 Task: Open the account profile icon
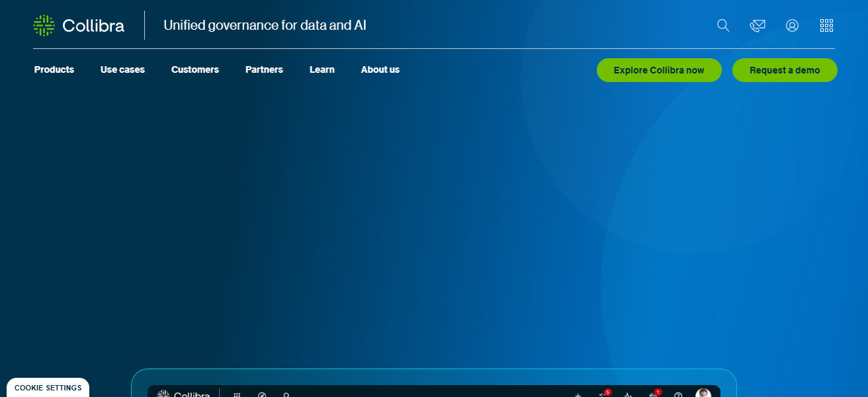[x=792, y=25]
